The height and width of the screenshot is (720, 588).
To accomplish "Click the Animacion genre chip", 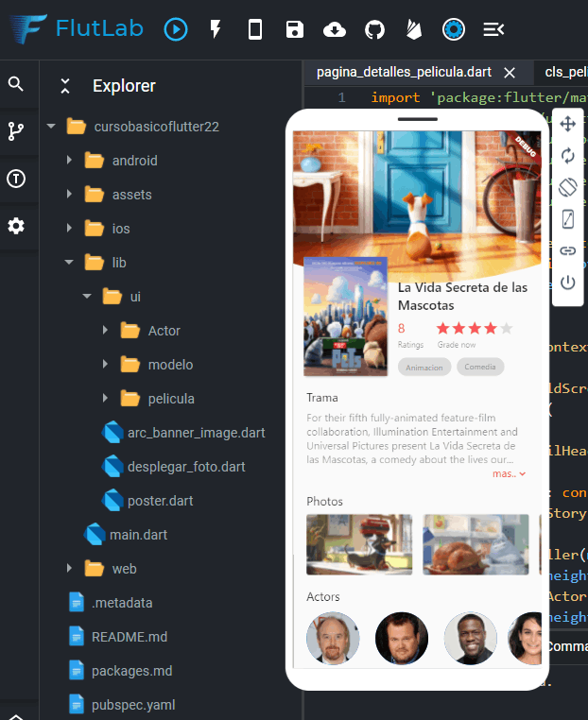I will coord(424,368).
